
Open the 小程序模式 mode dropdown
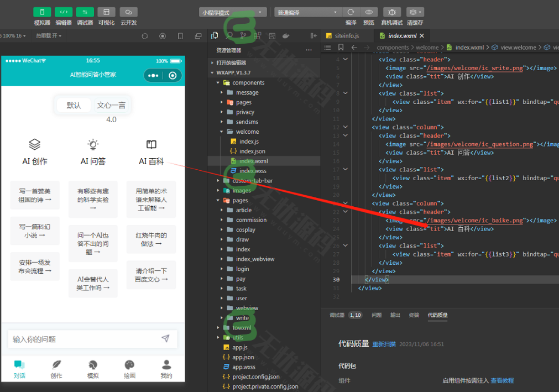pyautogui.click(x=233, y=12)
